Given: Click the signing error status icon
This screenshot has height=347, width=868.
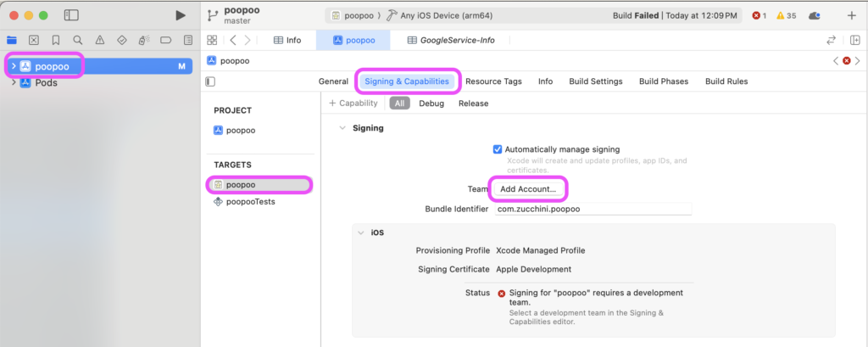Looking at the screenshot, I should (502, 294).
